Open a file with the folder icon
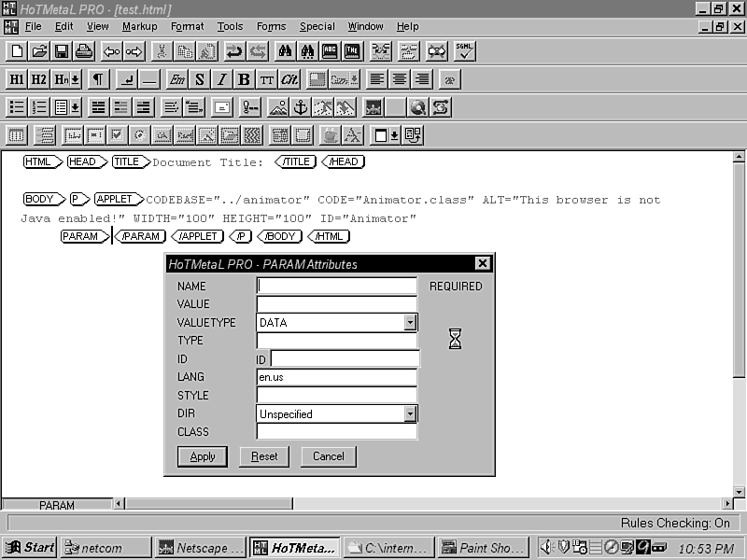 [x=39, y=51]
